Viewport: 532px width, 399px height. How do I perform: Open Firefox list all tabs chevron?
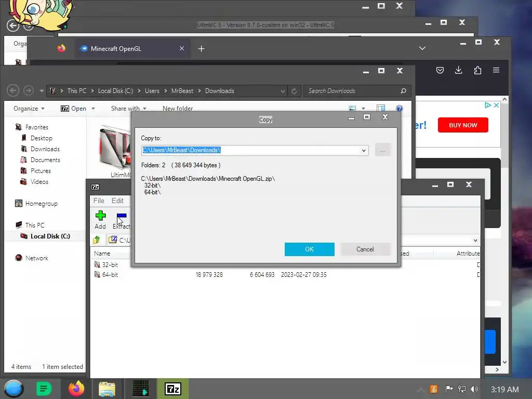coord(422,48)
